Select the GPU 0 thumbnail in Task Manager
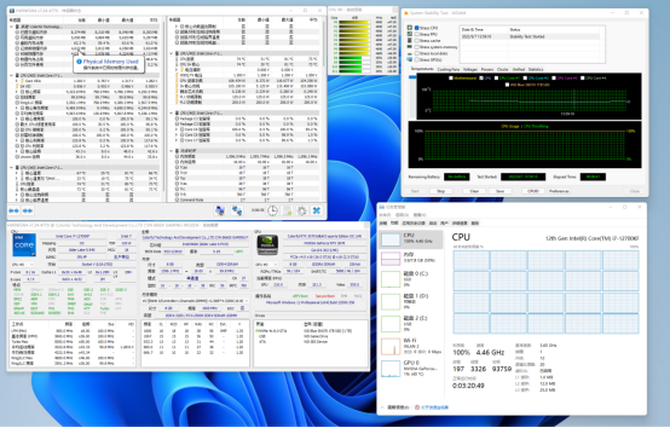The height and width of the screenshot is (428, 670). (392, 369)
